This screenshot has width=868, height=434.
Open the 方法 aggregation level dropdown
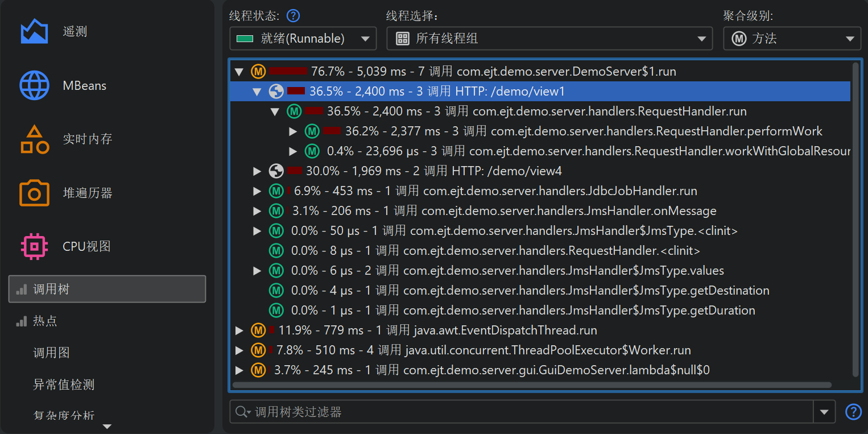pyautogui.click(x=792, y=39)
